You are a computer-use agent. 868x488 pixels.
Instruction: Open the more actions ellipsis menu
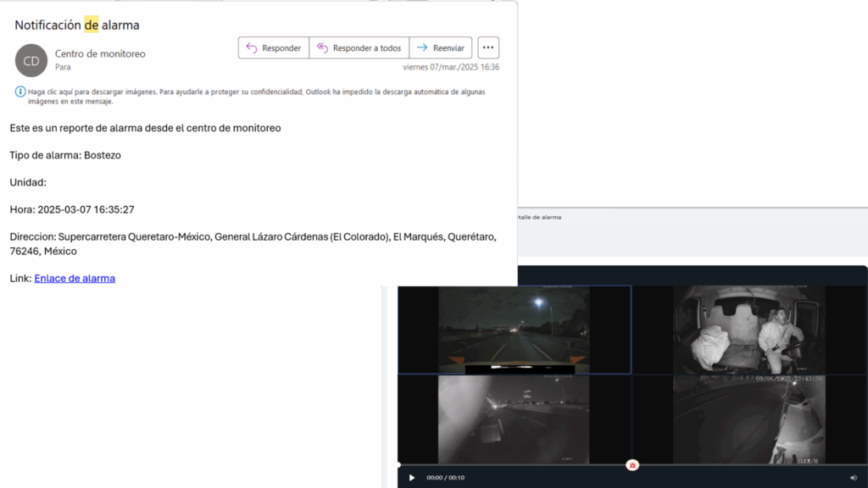tap(488, 48)
